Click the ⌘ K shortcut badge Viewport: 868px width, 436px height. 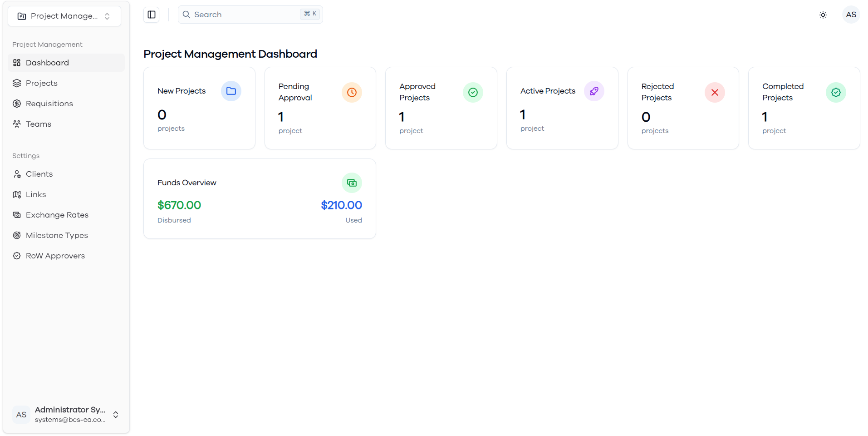tap(310, 14)
